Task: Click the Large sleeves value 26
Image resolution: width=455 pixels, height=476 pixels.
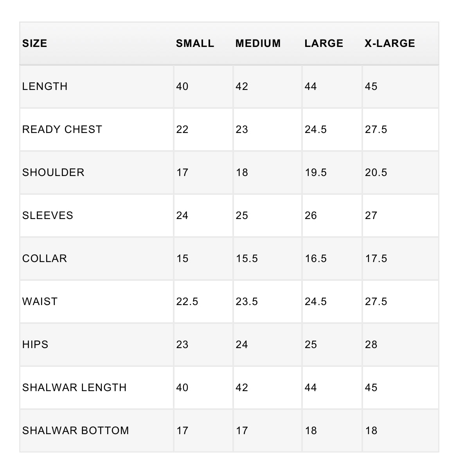Action: pyautogui.click(x=311, y=216)
